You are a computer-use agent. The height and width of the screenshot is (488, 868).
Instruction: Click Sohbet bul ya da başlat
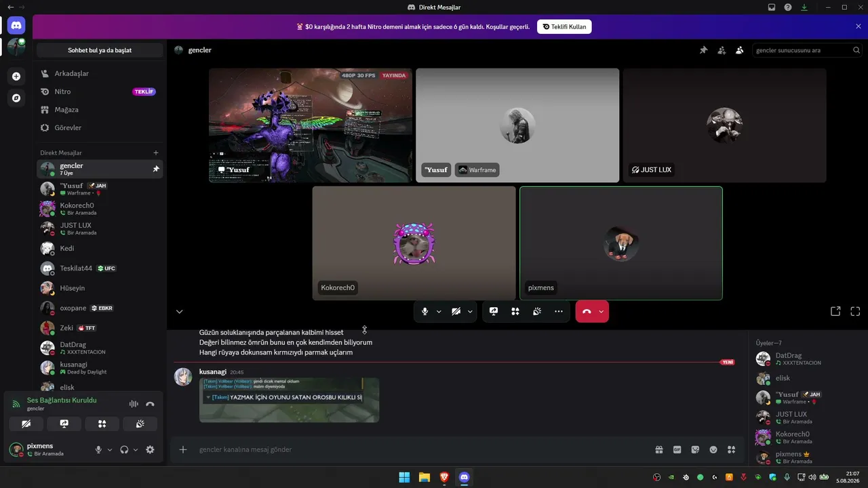point(100,50)
